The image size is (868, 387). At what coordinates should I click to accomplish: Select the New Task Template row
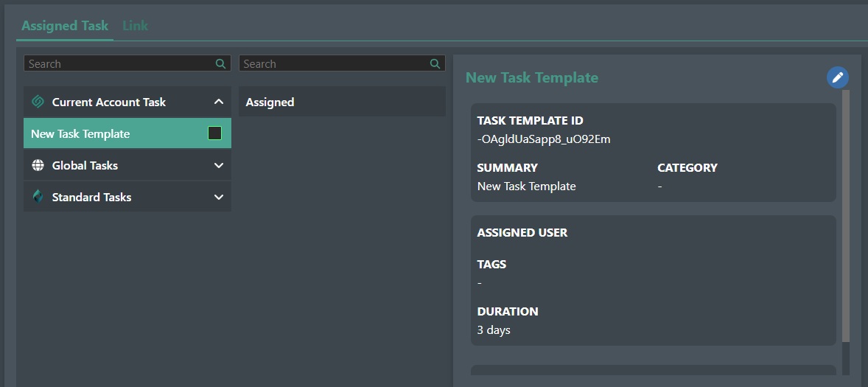pos(127,133)
